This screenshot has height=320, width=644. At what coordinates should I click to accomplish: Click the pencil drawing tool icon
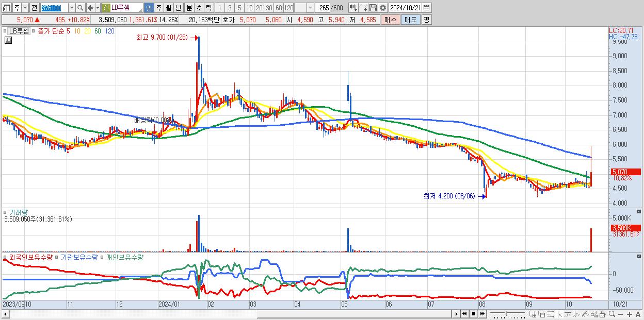(585, 314)
